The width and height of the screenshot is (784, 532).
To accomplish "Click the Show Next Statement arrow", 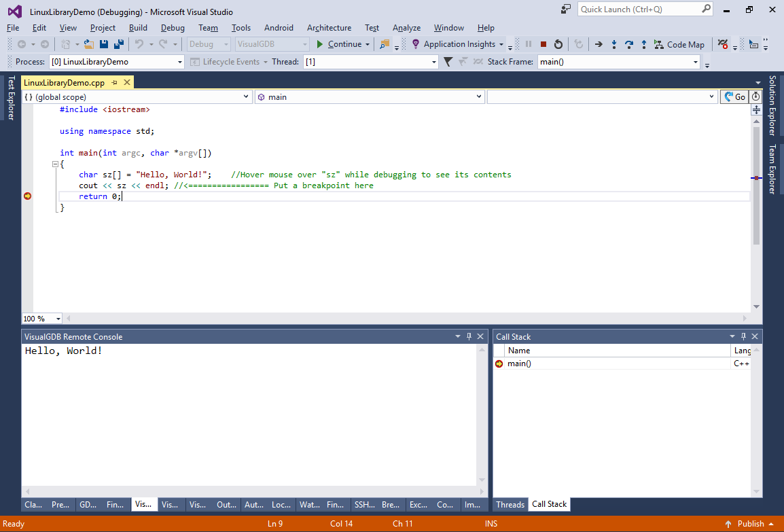I will point(599,44).
